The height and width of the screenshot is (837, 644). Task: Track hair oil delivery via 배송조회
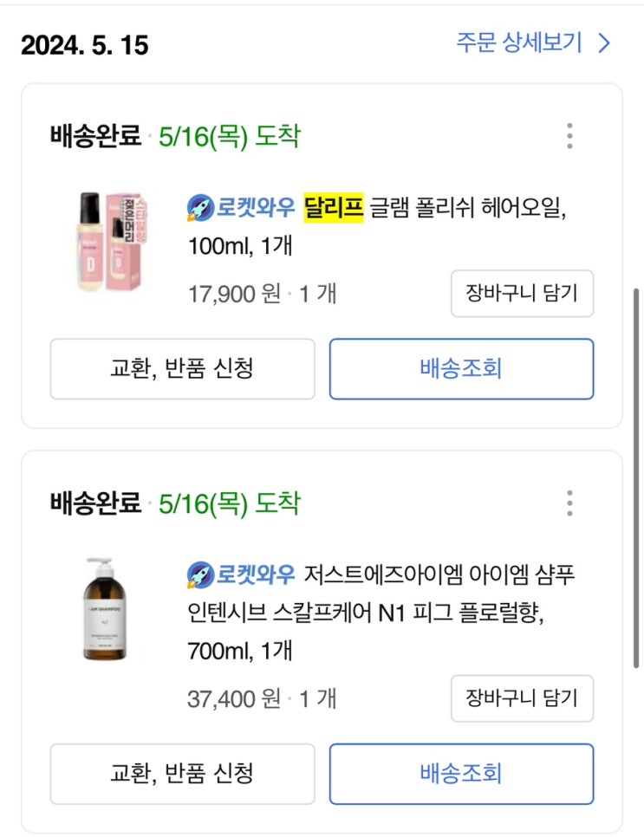point(461,368)
